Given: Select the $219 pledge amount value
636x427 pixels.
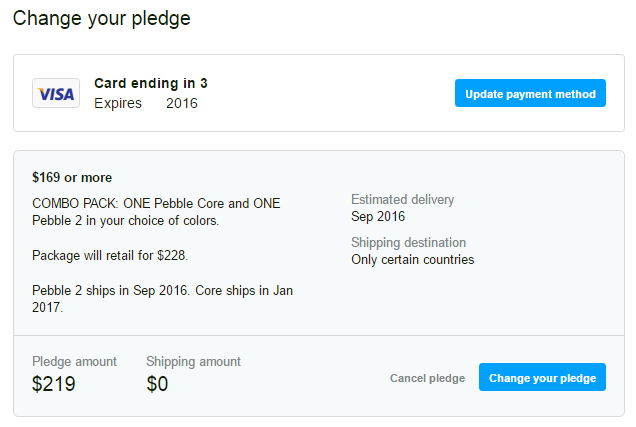Looking at the screenshot, I should [x=54, y=384].
